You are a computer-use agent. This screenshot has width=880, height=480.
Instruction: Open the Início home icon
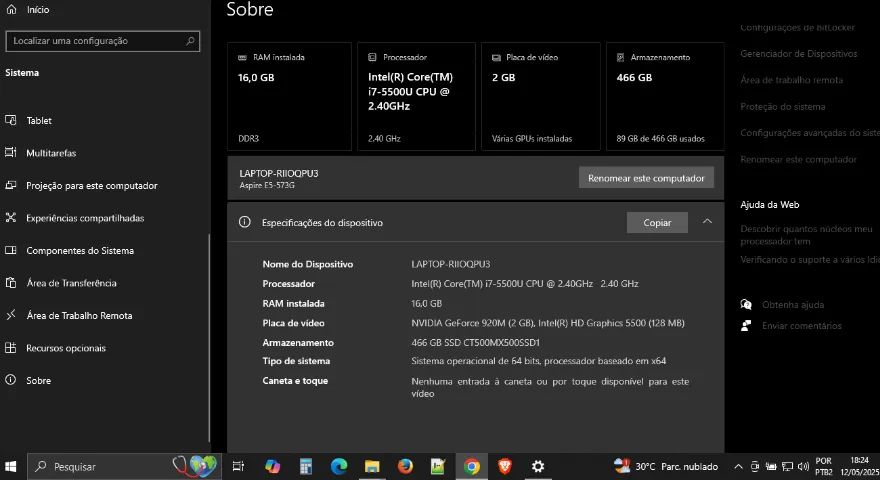(x=11, y=9)
